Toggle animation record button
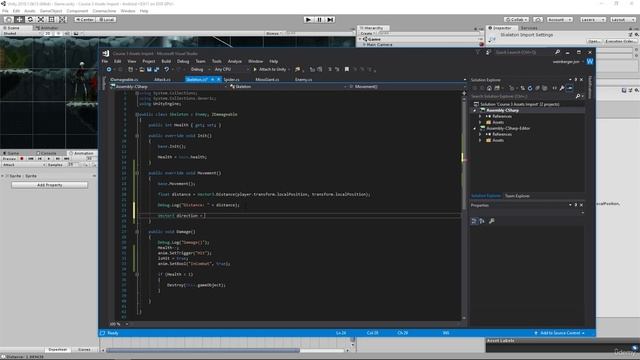Screen dimensions: 640x360 (22, 158)
